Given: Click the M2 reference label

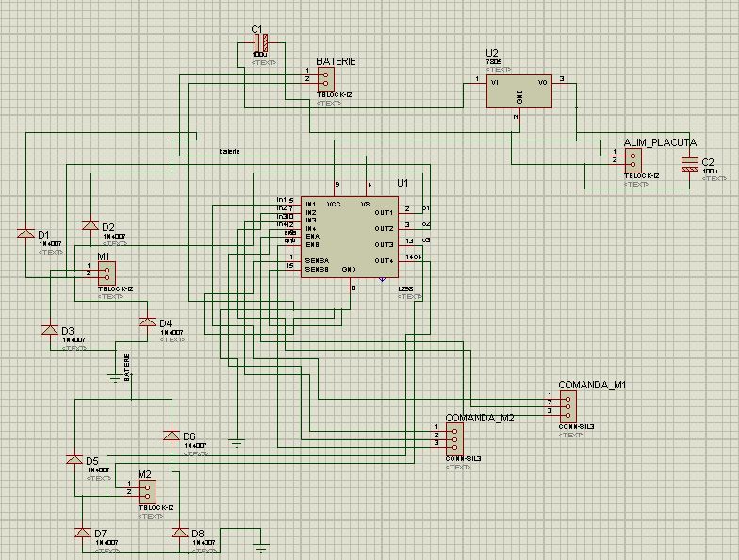Looking at the screenshot, I should point(145,474).
